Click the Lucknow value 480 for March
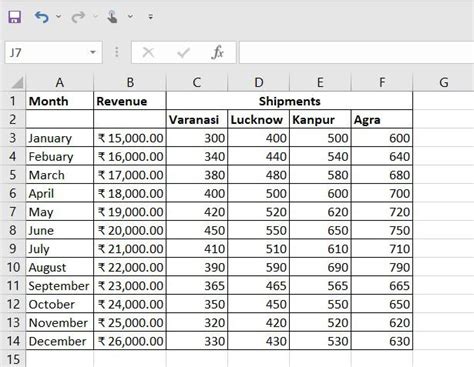Image resolution: width=474 pixels, height=367 pixels. (x=258, y=175)
